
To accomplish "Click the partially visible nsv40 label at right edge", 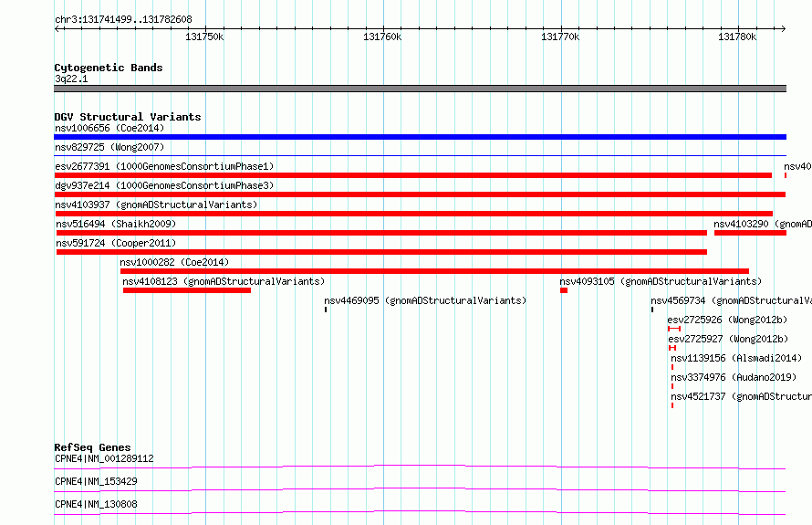I will pyautogui.click(x=797, y=166).
